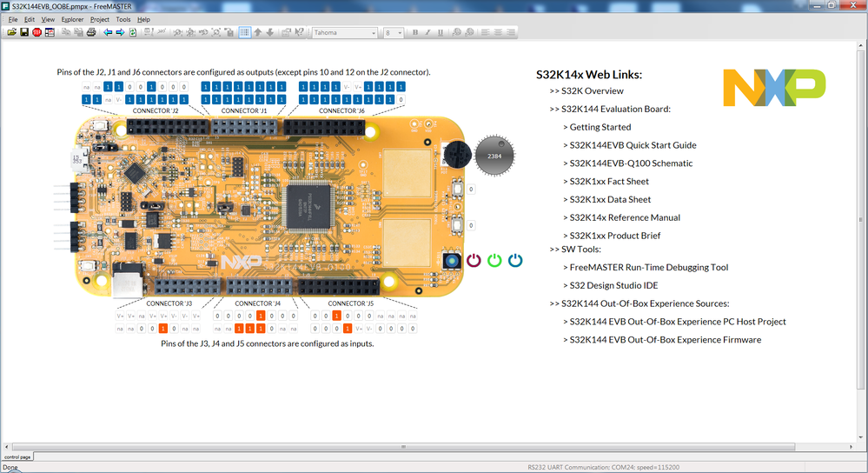
Task: Click the context help question-arrow icon
Action: point(300,32)
